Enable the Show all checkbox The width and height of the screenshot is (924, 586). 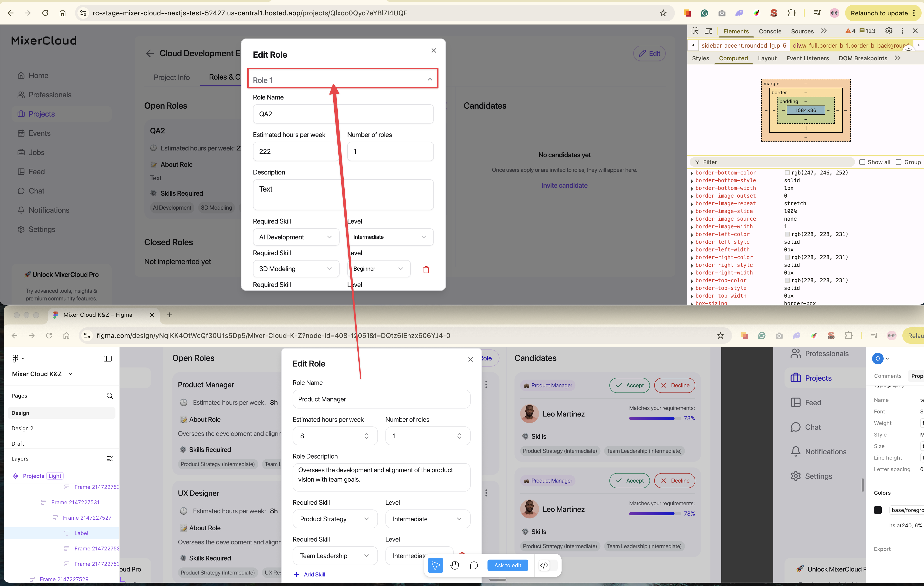862,162
